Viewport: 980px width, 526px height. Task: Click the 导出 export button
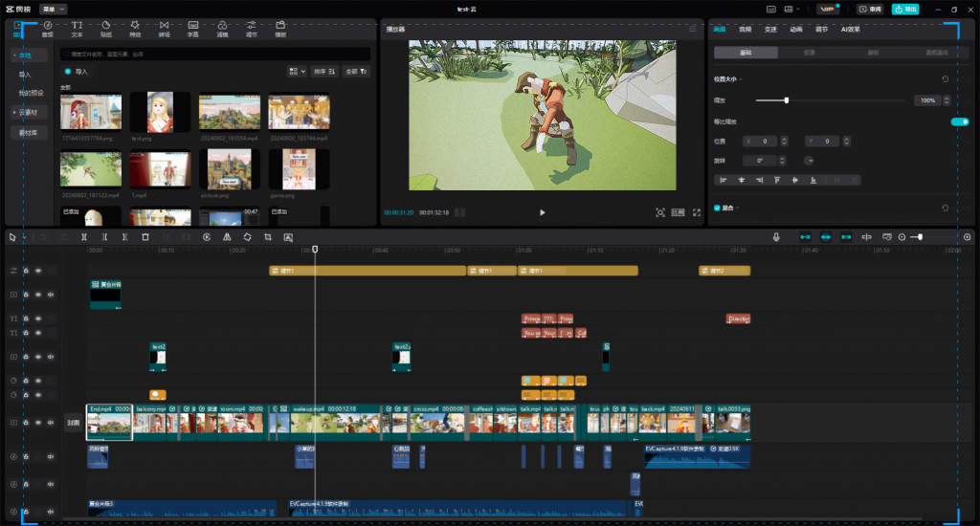pos(905,10)
